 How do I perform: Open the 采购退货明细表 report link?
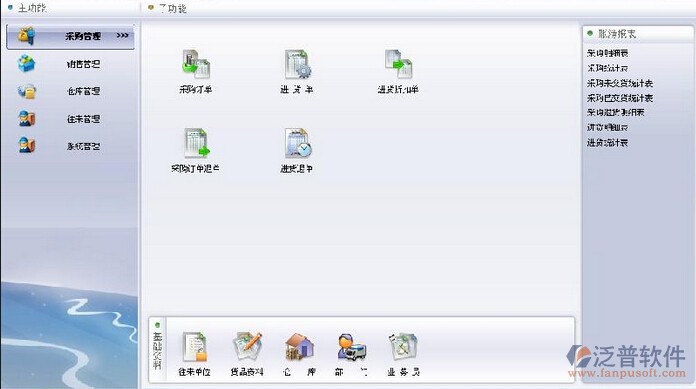(615, 112)
